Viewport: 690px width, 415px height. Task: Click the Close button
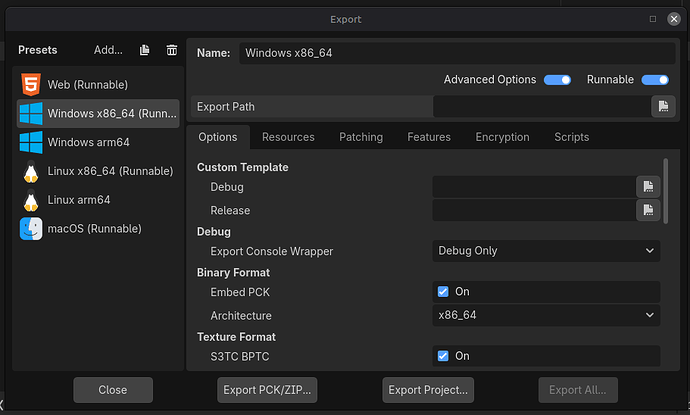pyautogui.click(x=113, y=390)
